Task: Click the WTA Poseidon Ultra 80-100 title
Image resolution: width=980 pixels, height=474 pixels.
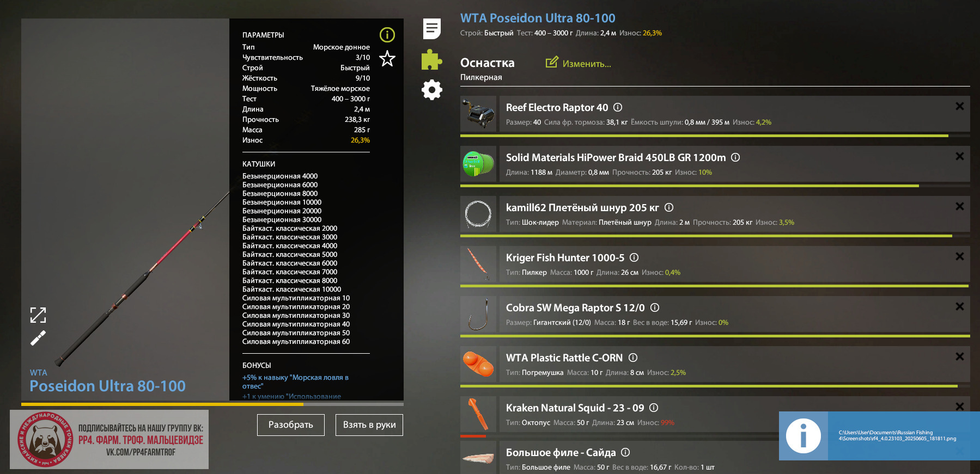Action: pos(538,18)
